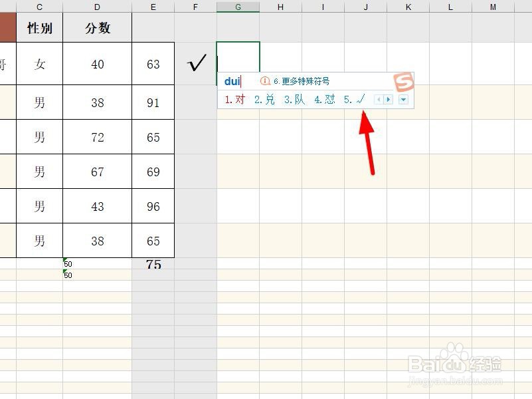The width and height of the screenshot is (532, 399).
Task: Select column header G
Action: point(238,7)
